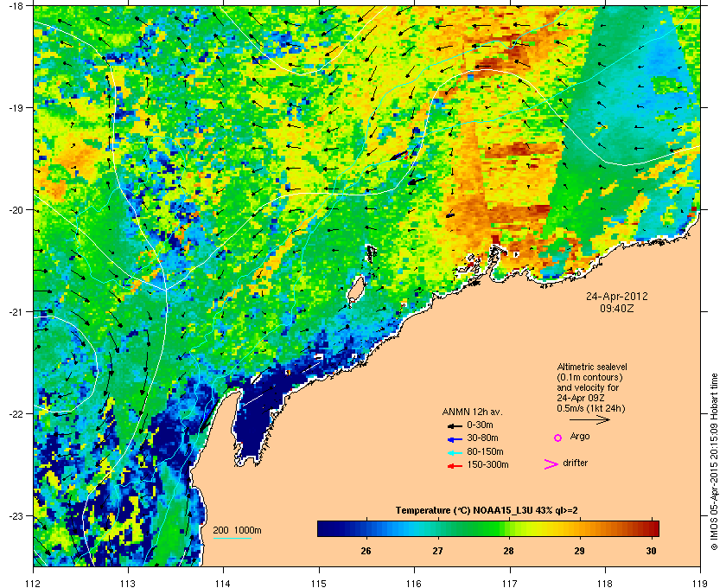Click the 30-80m depth label
This screenshot has width=726, height=588.
(x=482, y=438)
